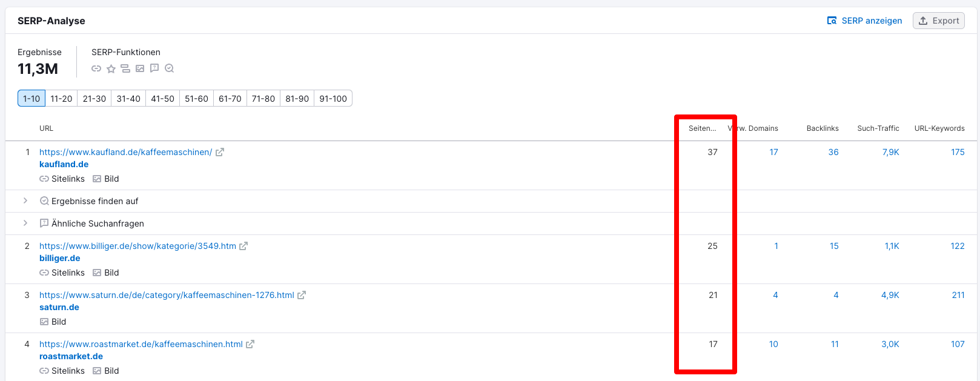Open saturn.de URL via external link icon
The height and width of the screenshot is (381, 980).
click(302, 295)
